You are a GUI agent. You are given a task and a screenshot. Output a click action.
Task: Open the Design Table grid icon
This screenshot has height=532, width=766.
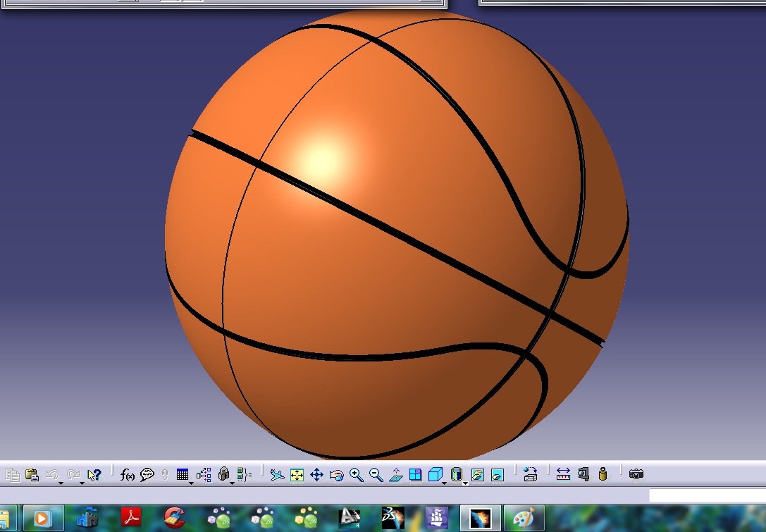pyautogui.click(x=183, y=474)
